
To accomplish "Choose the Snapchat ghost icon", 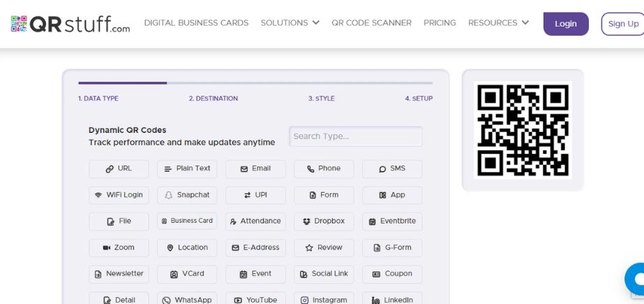I will coord(168,195).
